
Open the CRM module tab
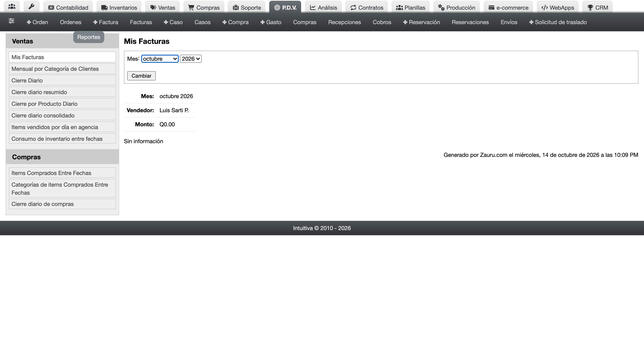pos(598,7)
